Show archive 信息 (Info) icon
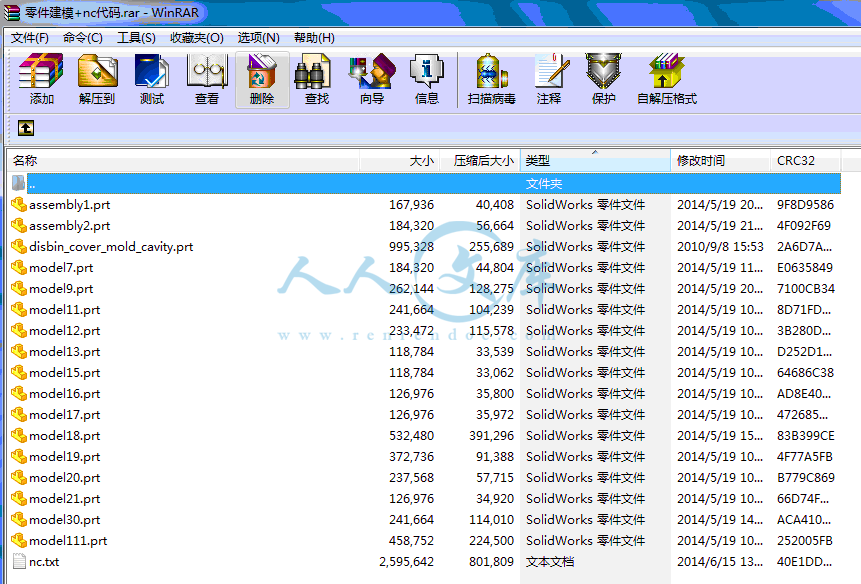861x584 pixels. (x=427, y=71)
